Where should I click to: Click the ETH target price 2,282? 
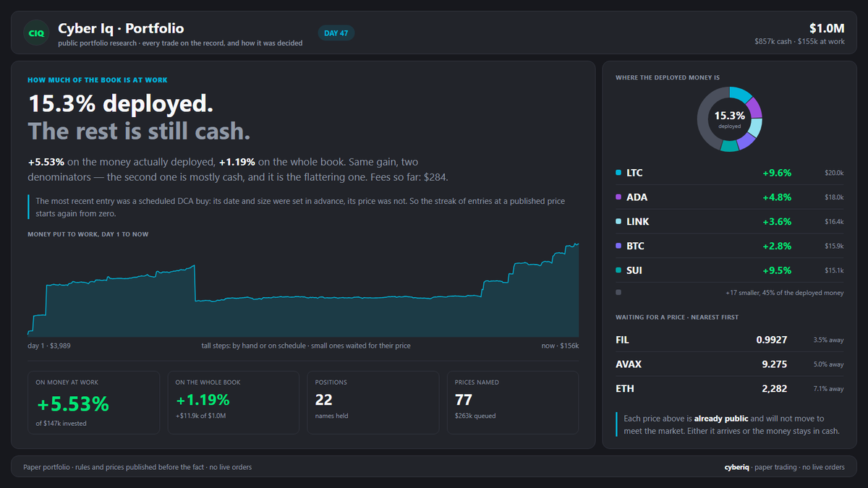coord(774,389)
